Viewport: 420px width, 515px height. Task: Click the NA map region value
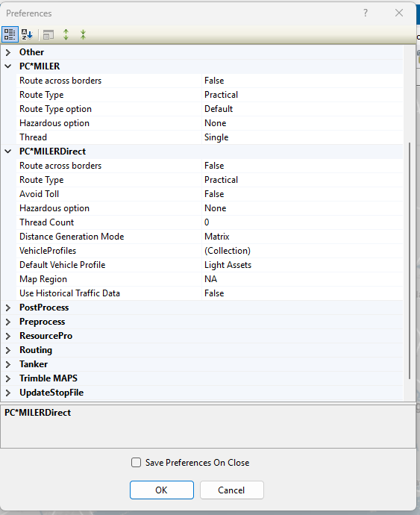coord(302,279)
